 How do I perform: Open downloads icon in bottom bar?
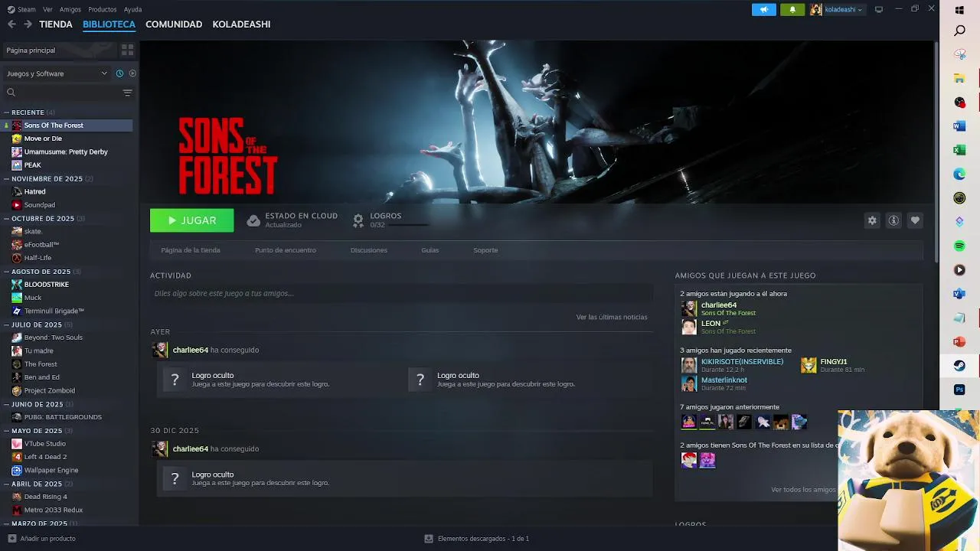(x=429, y=539)
